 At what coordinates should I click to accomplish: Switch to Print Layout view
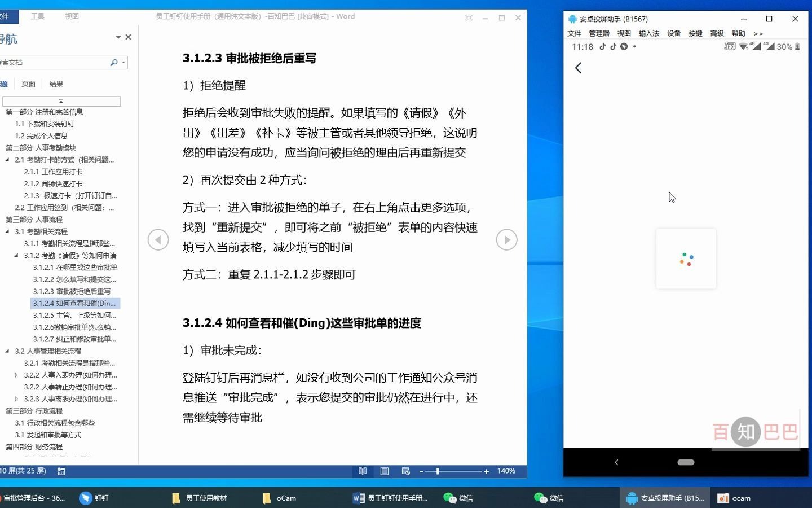[385, 471]
